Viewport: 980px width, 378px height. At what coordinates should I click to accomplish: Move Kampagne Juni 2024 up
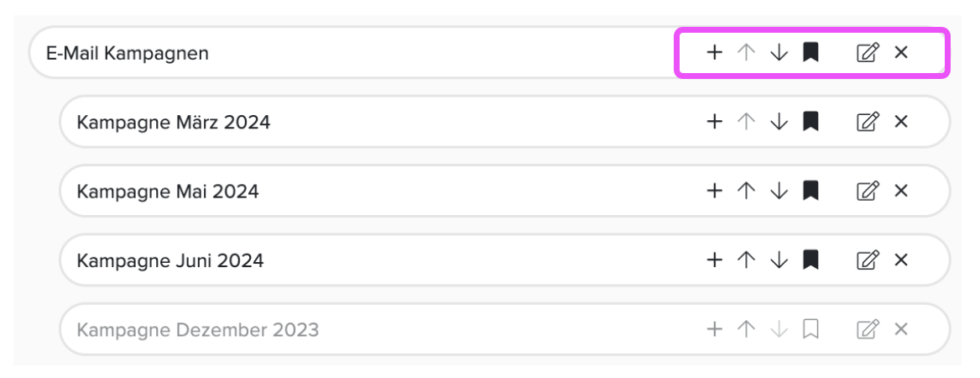(x=745, y=260)
